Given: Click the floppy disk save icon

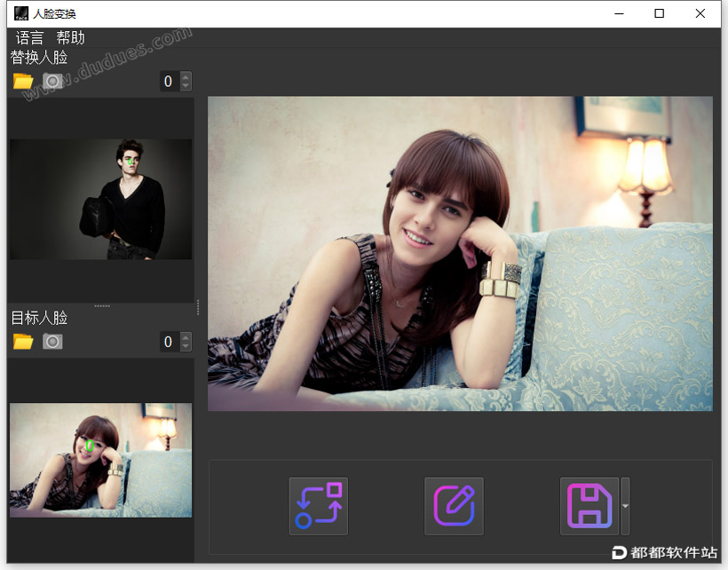Looking at the screenshot, I should (x=590, y=506).
